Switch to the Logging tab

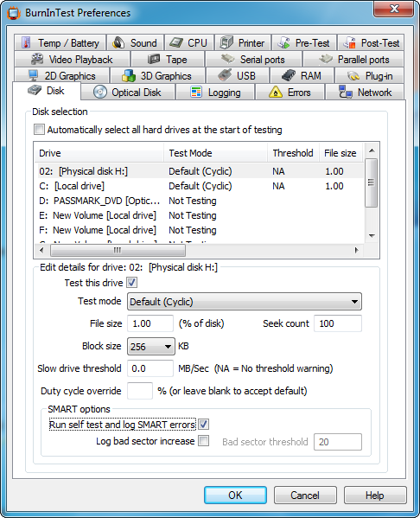coord(215,93)
